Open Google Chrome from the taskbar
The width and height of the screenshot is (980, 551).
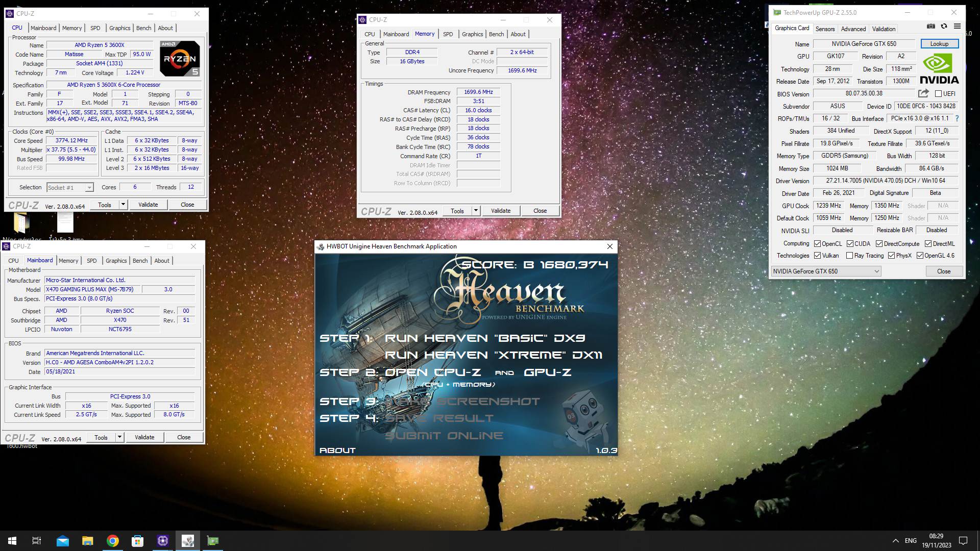coord(112,541)
